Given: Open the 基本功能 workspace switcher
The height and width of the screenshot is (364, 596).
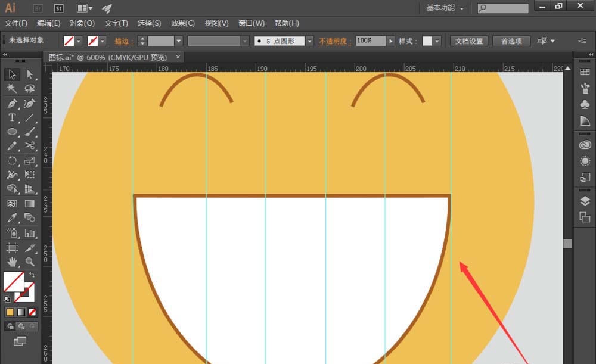Looking at the screenshot, I should pyautogui.click(x=445, y=8).
